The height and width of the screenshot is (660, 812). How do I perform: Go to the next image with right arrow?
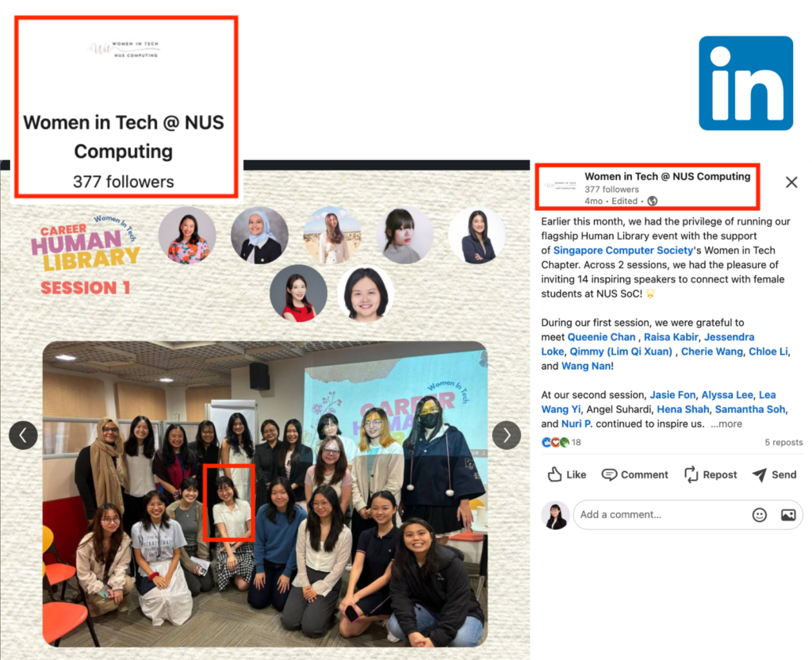click(x=507, y=435)
